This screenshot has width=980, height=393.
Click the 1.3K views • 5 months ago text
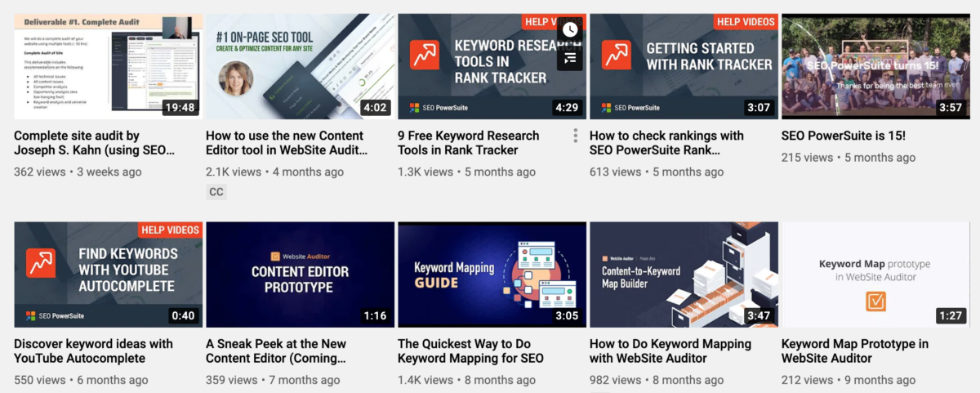[x=466, y=172]
